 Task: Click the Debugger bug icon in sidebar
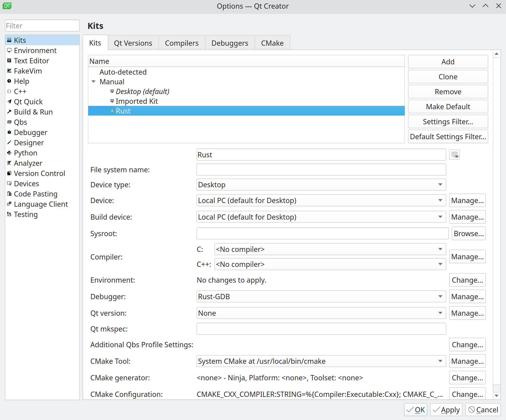[9, 132]
